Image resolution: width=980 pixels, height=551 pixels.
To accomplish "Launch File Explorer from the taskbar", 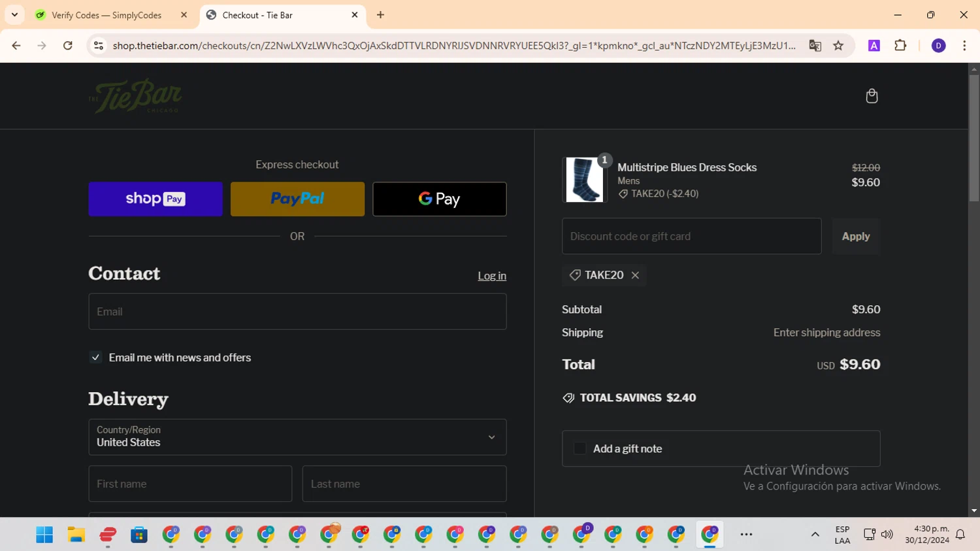I will click(76, 535).
